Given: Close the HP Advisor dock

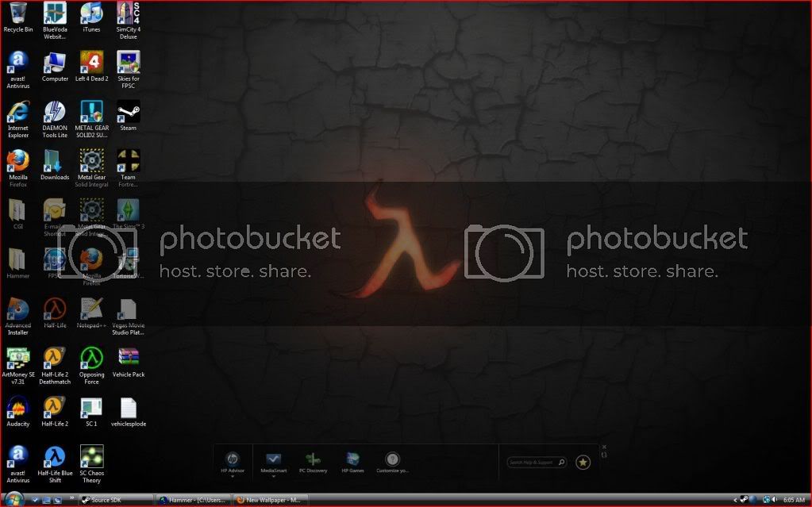Looking at the screenshot, I should click(x=604, y=447).
